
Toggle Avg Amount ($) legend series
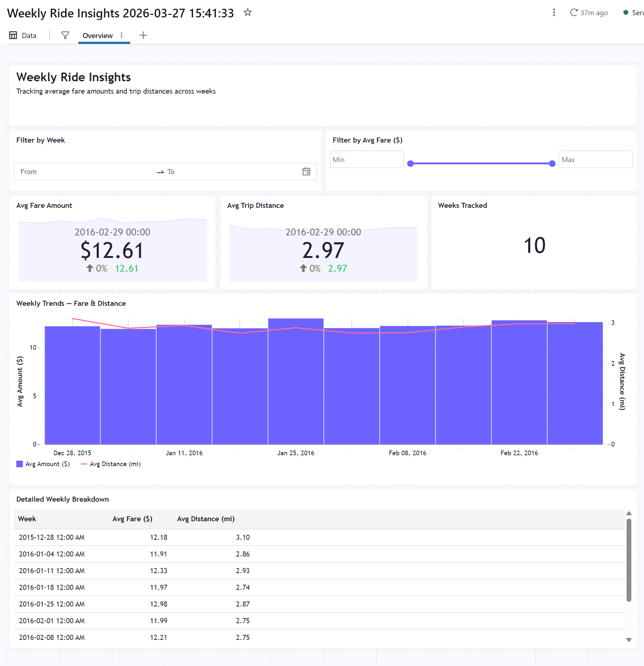pos(43,464)
